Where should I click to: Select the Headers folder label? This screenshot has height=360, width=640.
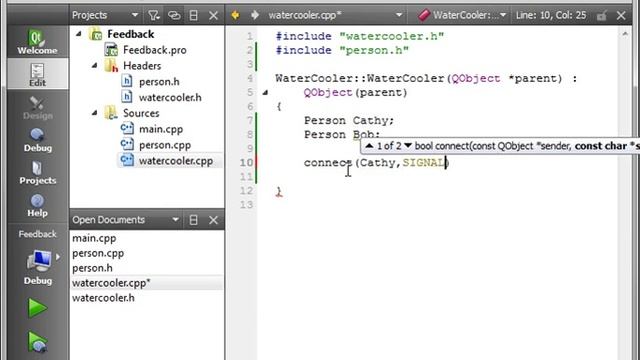click(142, 66)
